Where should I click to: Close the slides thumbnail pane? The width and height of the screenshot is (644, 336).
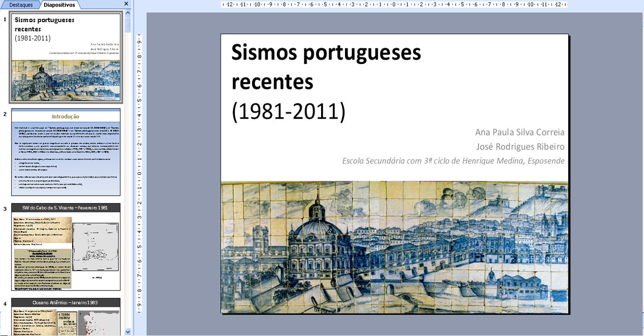[x=126, y=4]
